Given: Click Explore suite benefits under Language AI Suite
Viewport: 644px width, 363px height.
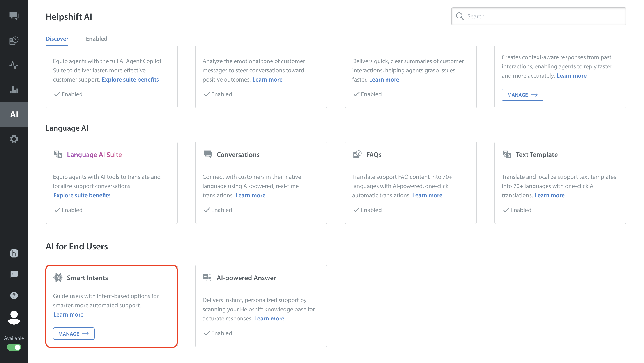Looking at the screenshot, I should tap(82, 195).
